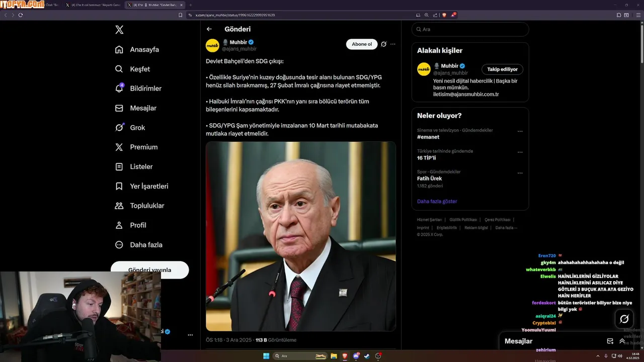Click the Topluluklar people icon
This screenshot has width=644, height=362.
119,206
